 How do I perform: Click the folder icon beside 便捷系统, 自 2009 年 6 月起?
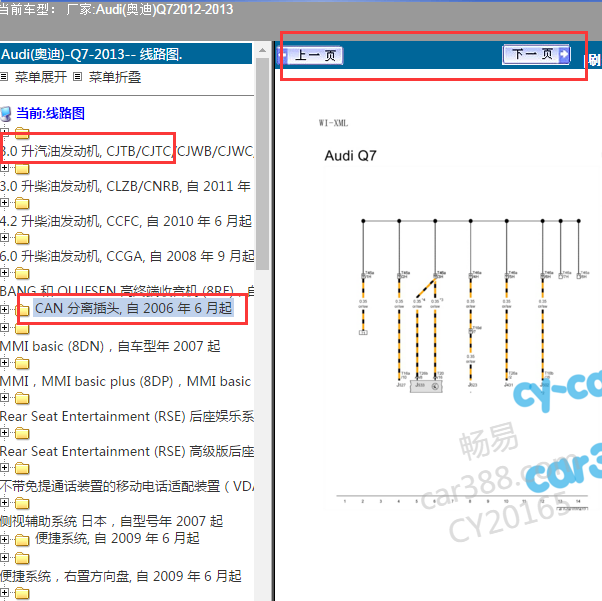(22, 540)
